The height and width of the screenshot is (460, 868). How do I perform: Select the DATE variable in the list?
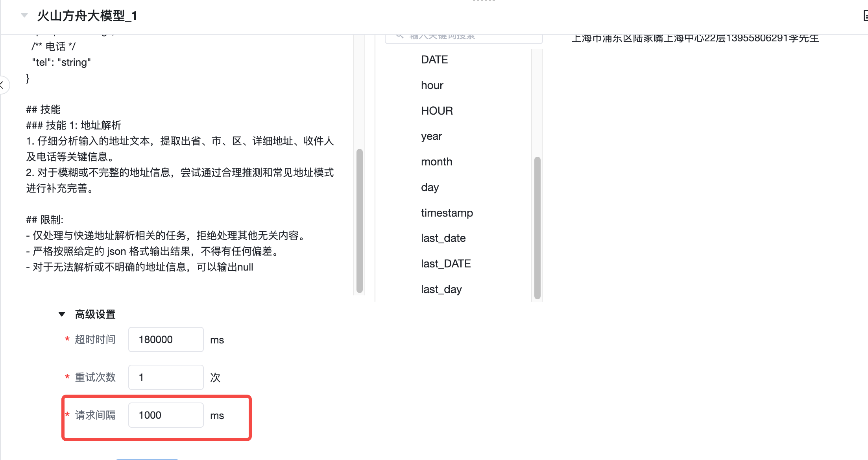pyautogui.click(x=434, y=60)
